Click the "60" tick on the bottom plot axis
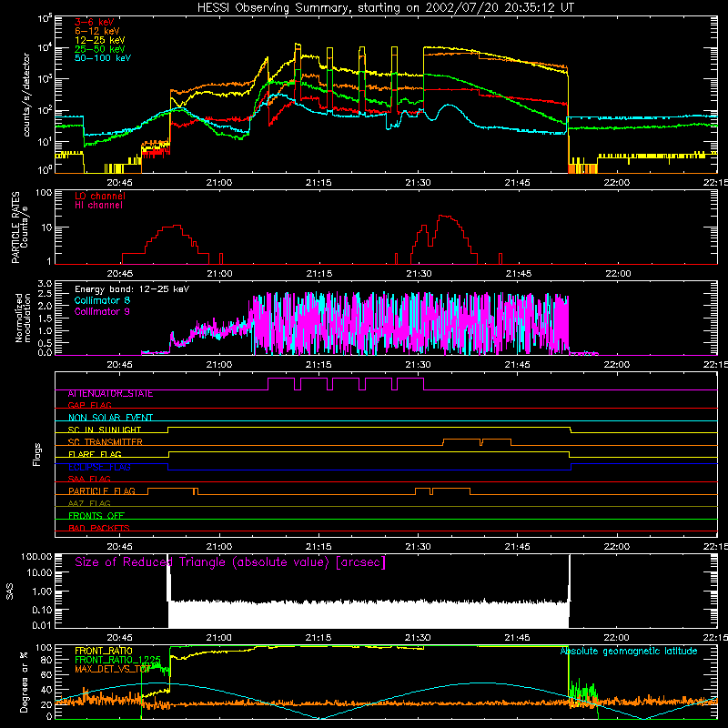728x728 pixels. click(47, 674)
